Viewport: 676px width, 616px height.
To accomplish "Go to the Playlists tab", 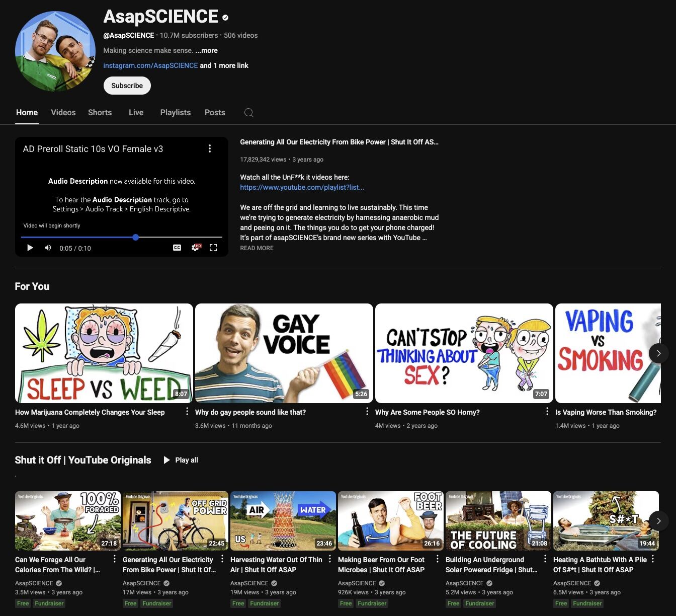I will tap(176, 112).
